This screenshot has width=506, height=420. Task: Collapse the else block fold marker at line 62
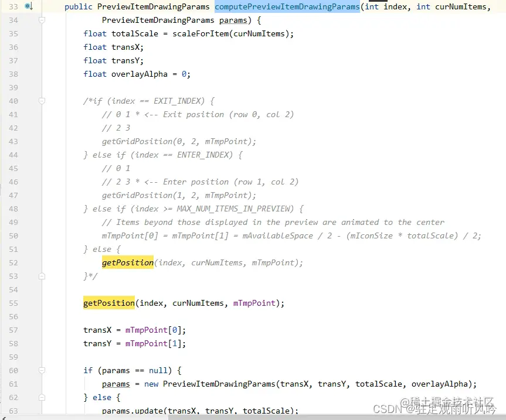42,397
